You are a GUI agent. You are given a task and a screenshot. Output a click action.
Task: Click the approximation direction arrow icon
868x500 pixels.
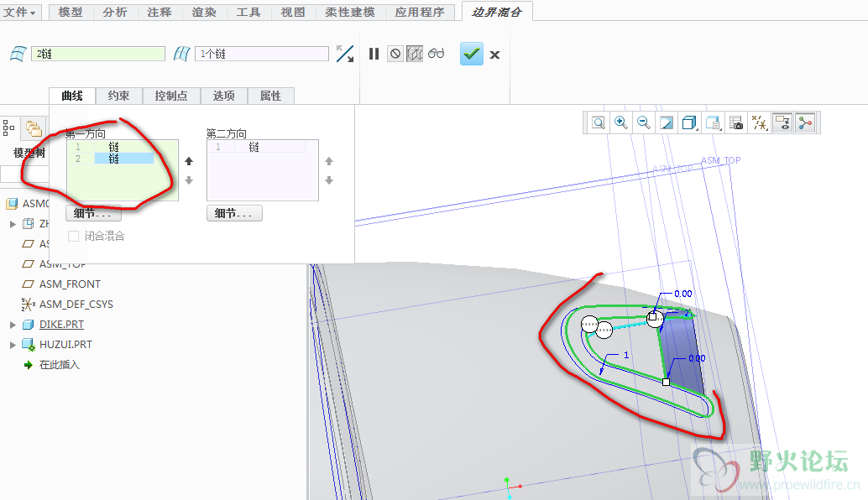(x=345, y=54)
